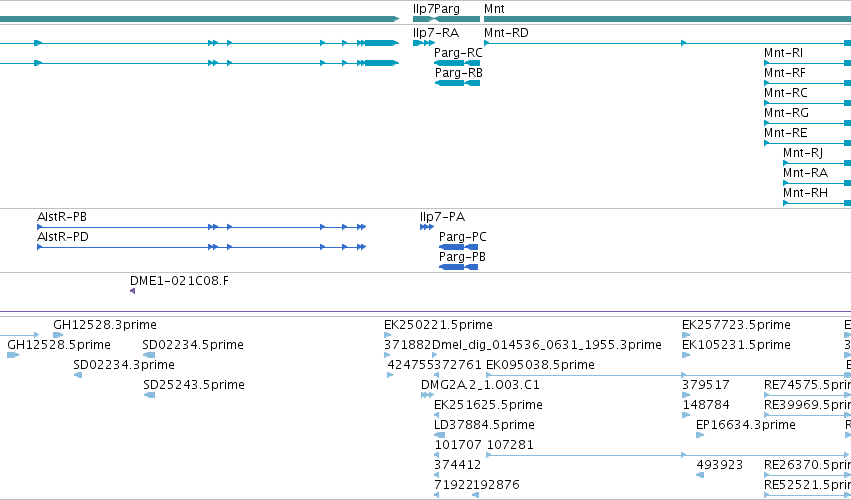Image resolution: width=851 pixels, height=500 pixels.
Task: Select the SD25243.5prime EST
Action: tap(194, 385)
